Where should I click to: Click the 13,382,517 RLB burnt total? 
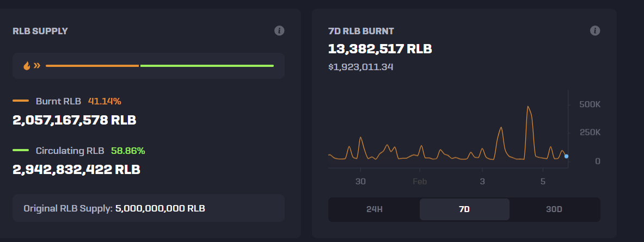[x=379, y=49]
